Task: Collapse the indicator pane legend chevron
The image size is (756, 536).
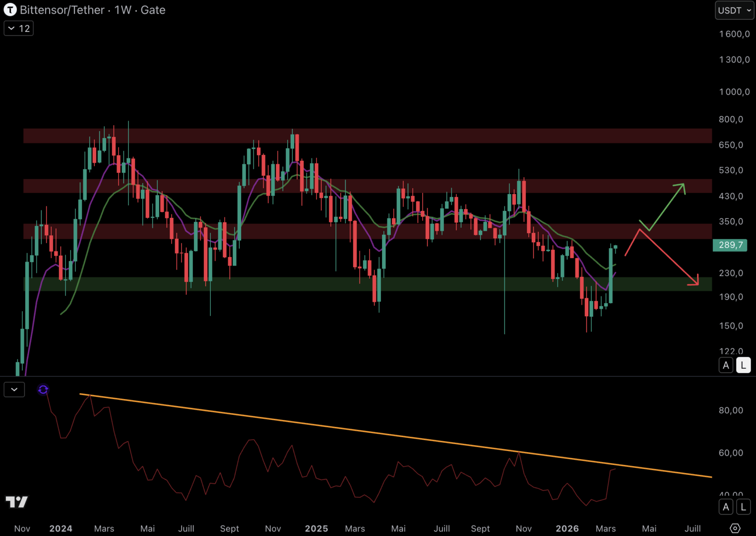Action: 14,390
